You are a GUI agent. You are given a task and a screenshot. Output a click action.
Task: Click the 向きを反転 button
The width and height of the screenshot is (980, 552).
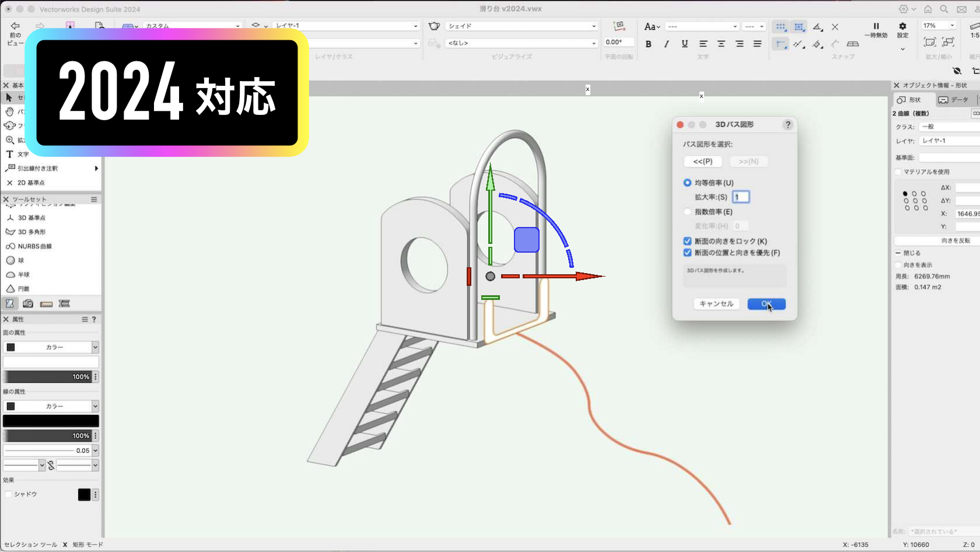click(x=937, y=241)
